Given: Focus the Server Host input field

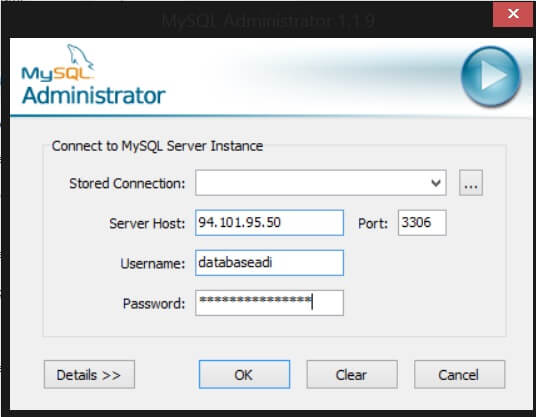Looking at the screenshot, I should [269, 223].
